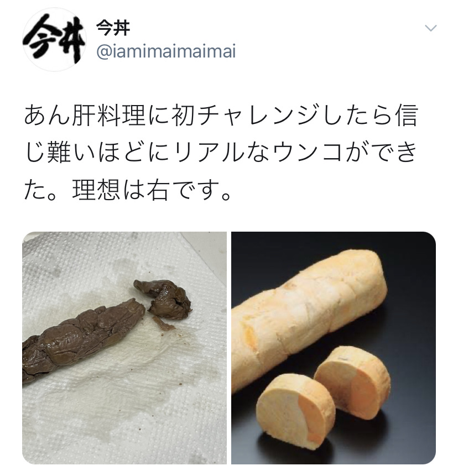Select the tweet's first line starting あん肝料理
The height and width of the screenshot is (476, 458).
pyautogui.click(x=221, y=116)
